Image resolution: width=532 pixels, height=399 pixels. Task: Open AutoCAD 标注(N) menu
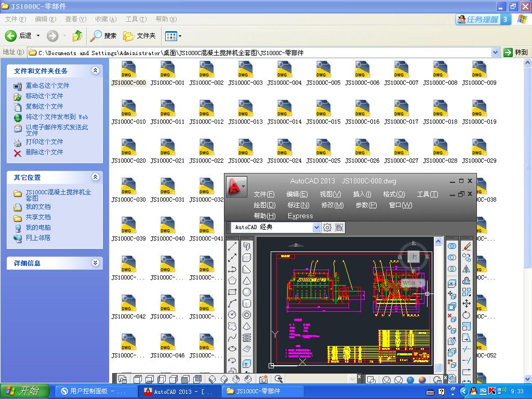pos(298,205)
